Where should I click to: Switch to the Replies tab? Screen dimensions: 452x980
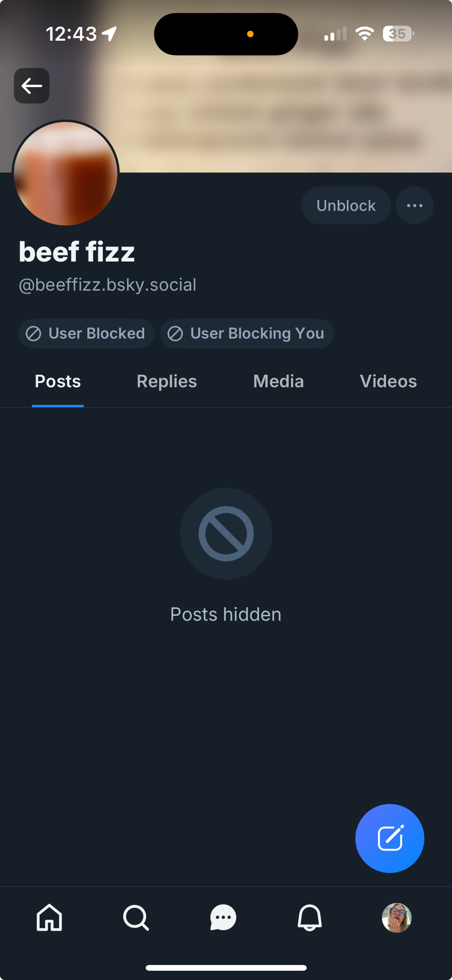coord(167,381)
